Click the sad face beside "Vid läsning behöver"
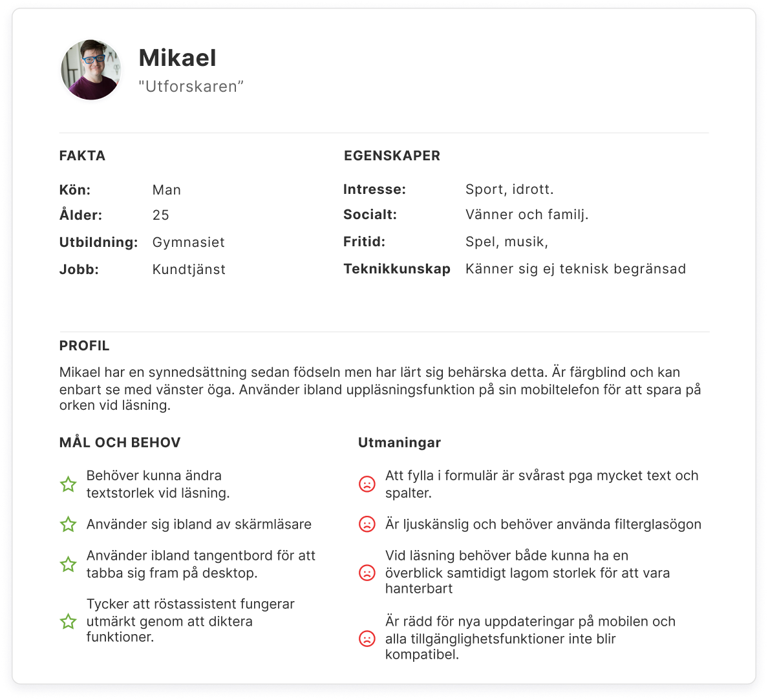Screen dimensions: 768x700 click(x=367, y=573)
